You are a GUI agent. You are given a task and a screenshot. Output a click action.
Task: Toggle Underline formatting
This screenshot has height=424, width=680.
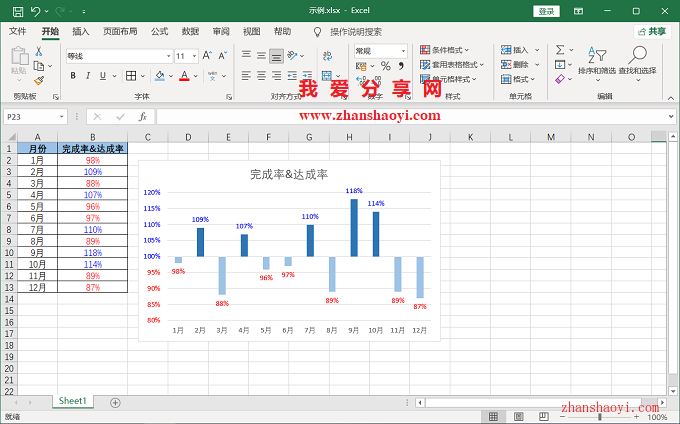click(103, 76)
